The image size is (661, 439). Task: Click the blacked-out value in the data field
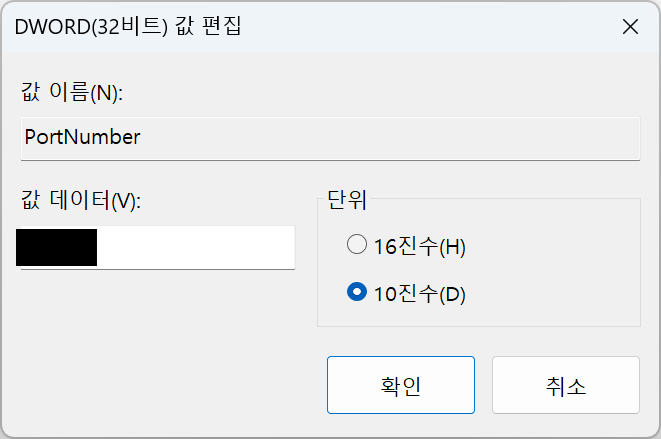[56, 248]
